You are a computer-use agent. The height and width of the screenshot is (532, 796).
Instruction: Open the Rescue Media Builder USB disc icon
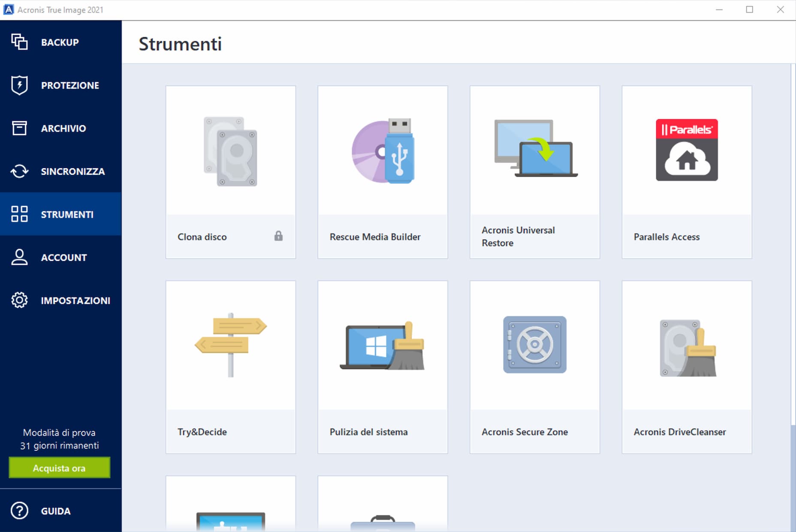[383, 151]
